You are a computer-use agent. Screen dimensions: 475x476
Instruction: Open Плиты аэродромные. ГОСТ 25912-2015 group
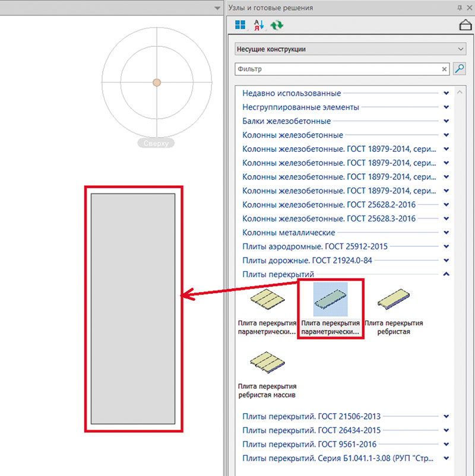coord(446,247)
